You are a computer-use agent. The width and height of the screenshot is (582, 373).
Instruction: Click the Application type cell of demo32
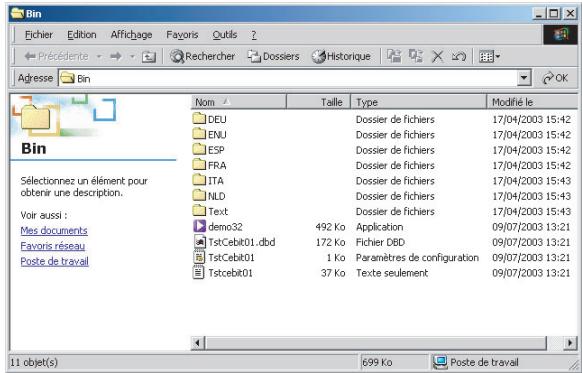379,227
